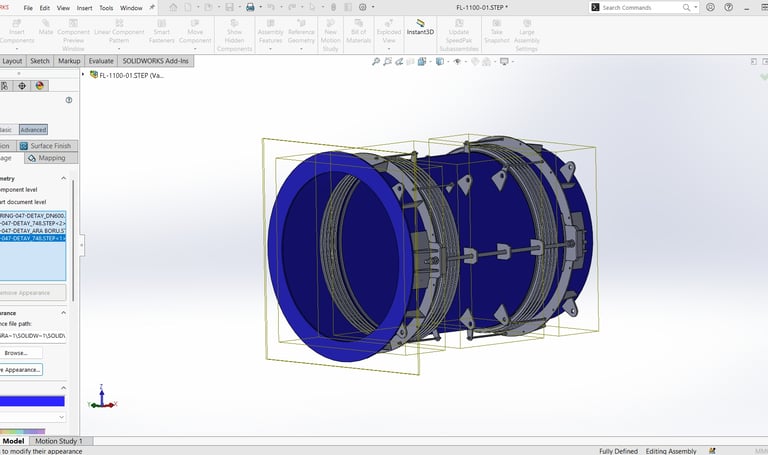
Task: Open the File menu
Action: pyautogui.click(x=28, y=8)
